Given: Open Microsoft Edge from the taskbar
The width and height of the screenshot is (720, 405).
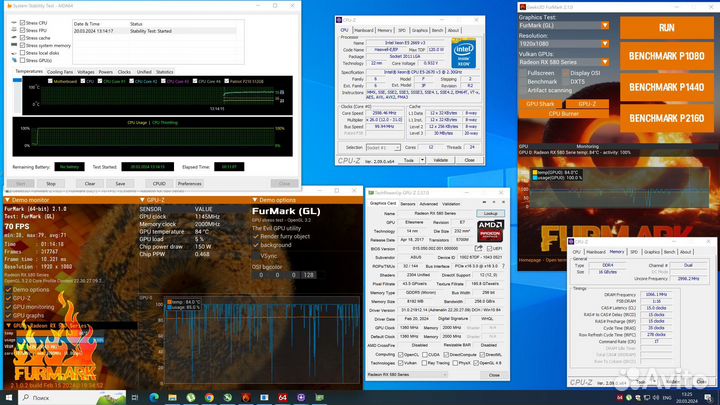Looking at the screenshot, I should coord(154,397).
